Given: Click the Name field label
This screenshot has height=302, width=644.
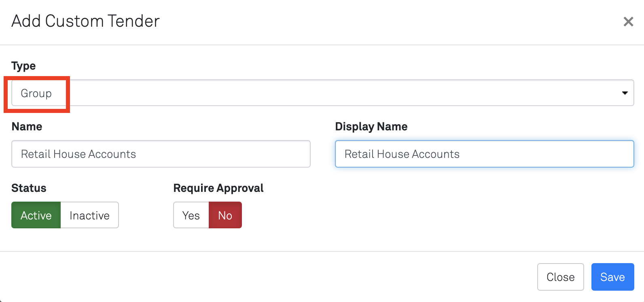Looking at the screenshot, I should click(27, 127).
